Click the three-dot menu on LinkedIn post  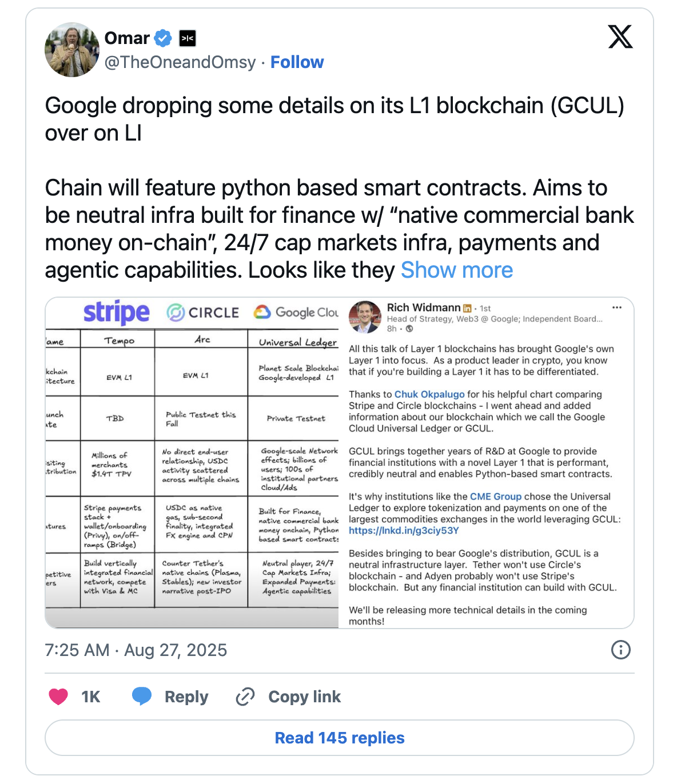(616, 307)
